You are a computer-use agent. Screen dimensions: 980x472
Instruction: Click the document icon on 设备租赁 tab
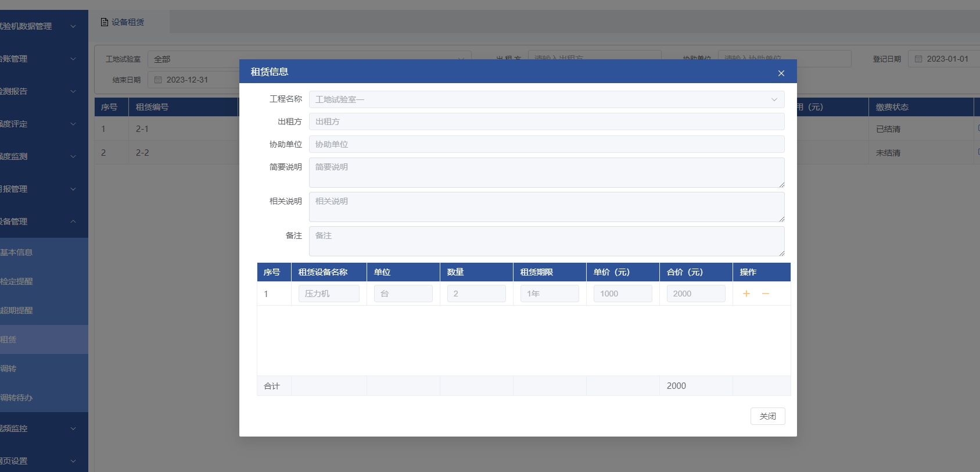point(105,22)
